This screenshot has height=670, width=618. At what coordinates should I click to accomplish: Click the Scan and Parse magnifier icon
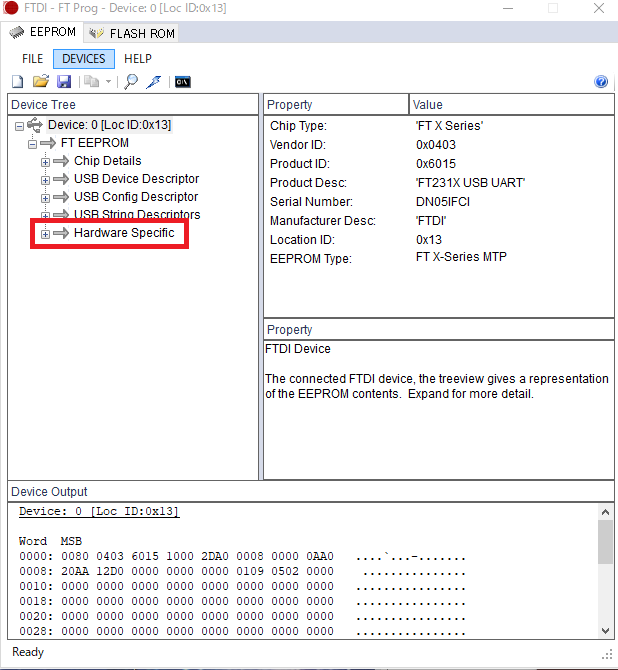click(131, 82)
